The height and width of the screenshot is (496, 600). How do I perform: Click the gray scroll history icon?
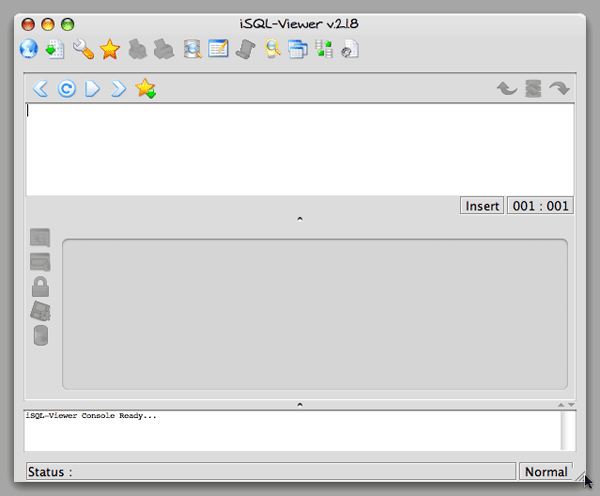(245, 49)
